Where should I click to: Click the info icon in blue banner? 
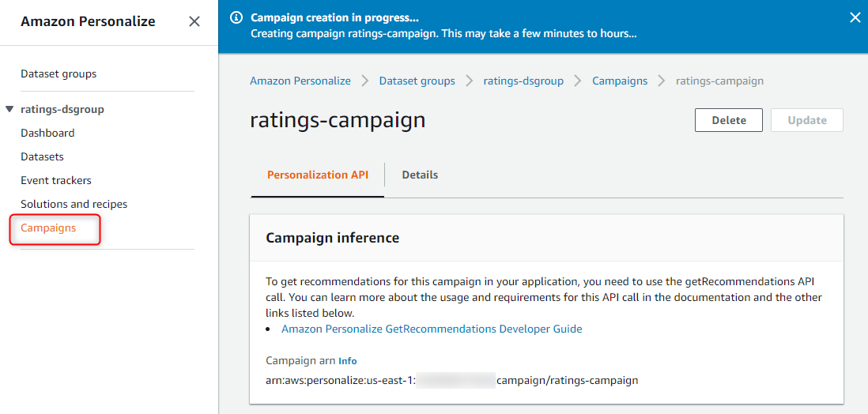pos(236,17)
